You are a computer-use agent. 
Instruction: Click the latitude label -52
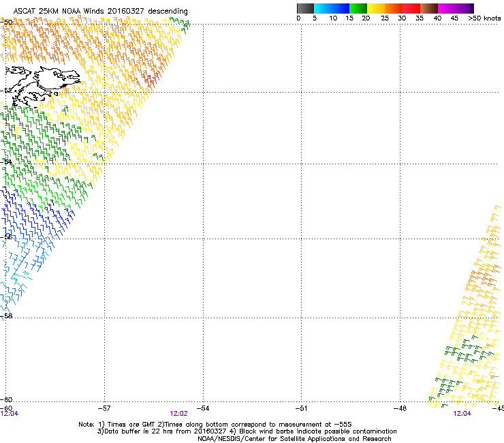pyautogui.click(x=6, y=91)
